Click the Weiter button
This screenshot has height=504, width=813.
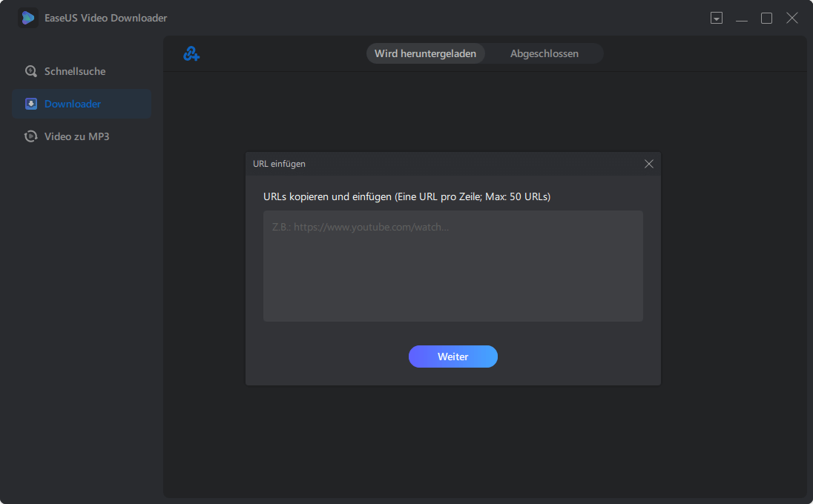coord(453,357)
